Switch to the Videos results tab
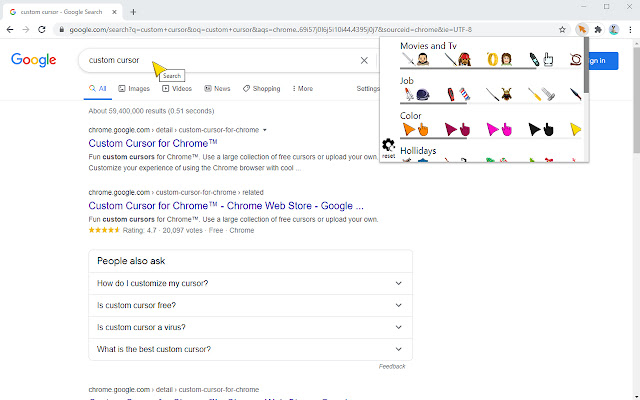Screen dimensions: 640x400 [x=177, y=89]
